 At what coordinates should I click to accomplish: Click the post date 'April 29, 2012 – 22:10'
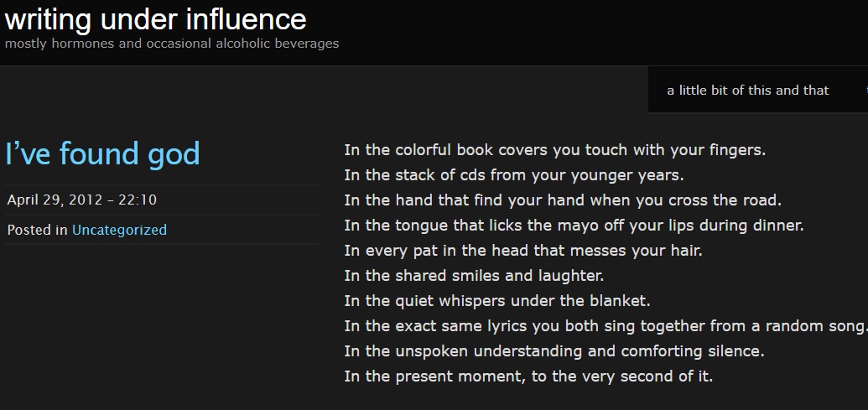click(81, 200)
